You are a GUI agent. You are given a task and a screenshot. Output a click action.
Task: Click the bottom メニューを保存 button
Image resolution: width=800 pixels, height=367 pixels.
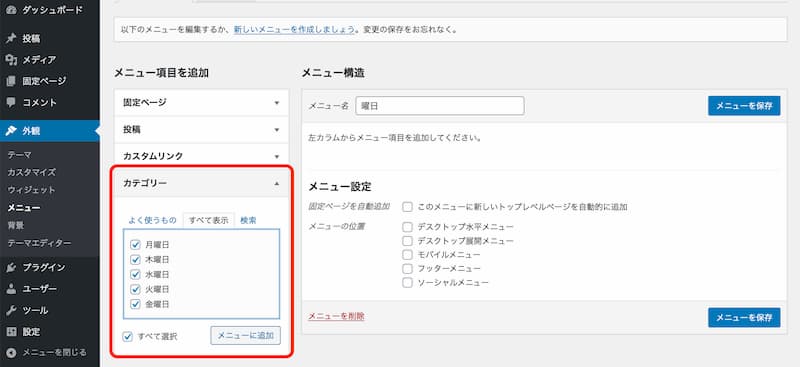pos(744,317)
